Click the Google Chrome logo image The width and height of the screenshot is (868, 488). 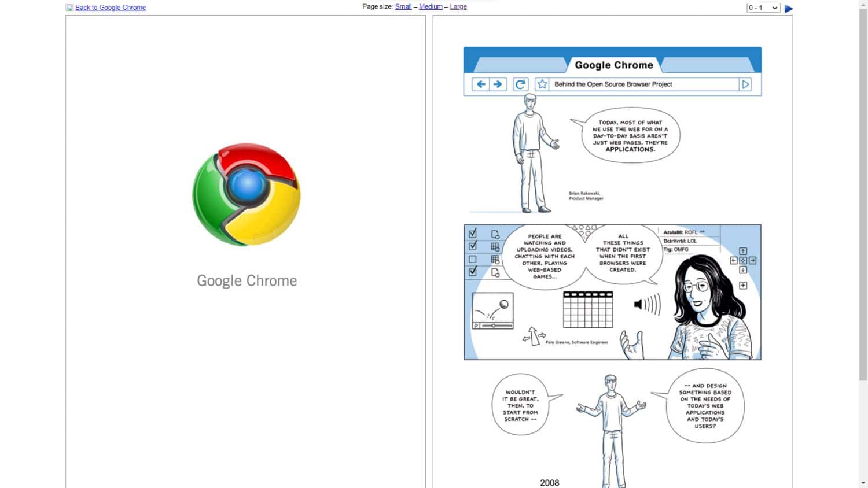click(247, 194)
